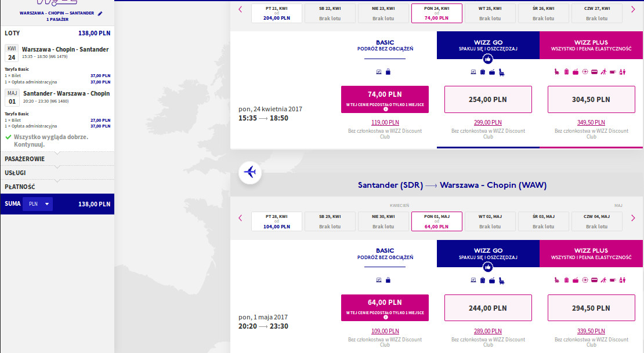Click the 289,00 PLN non-member price link
644x353 pixels.
coord(488,331)
